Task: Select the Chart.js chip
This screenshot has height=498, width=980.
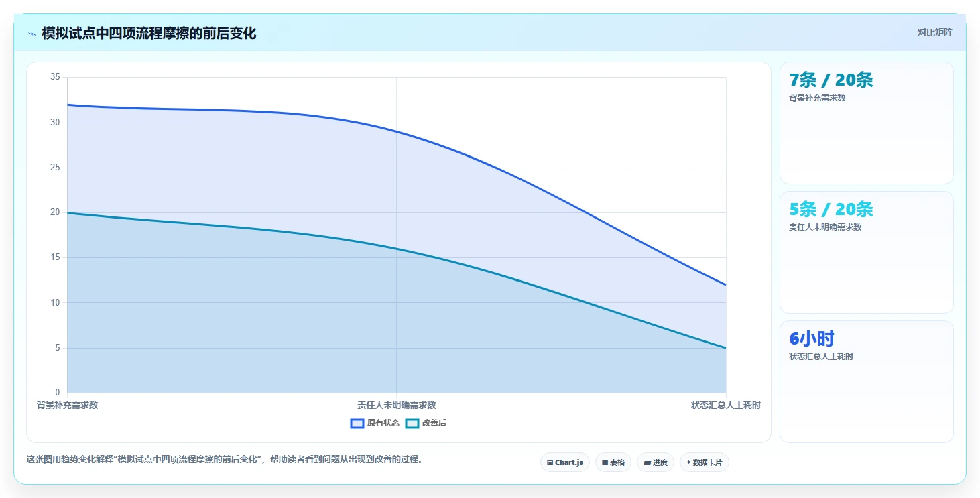Action: [565, 462]
